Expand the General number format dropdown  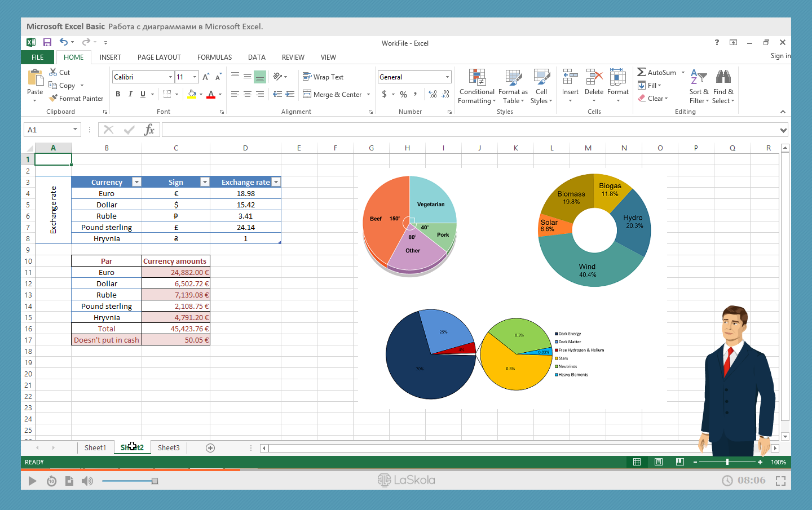447,77
